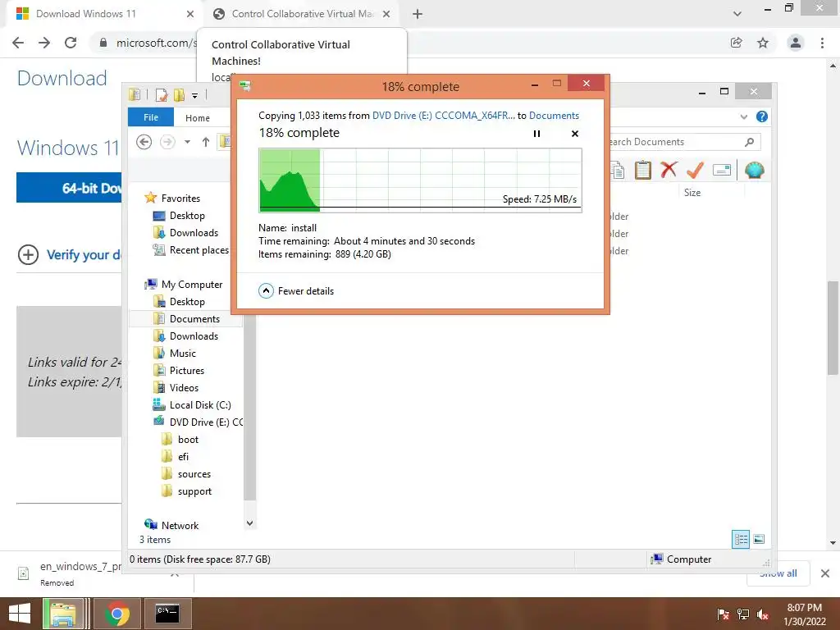The image size is (840, 630).
Task: Click the navigation pane scroll down arrow
Action: (x=249, y=523)
